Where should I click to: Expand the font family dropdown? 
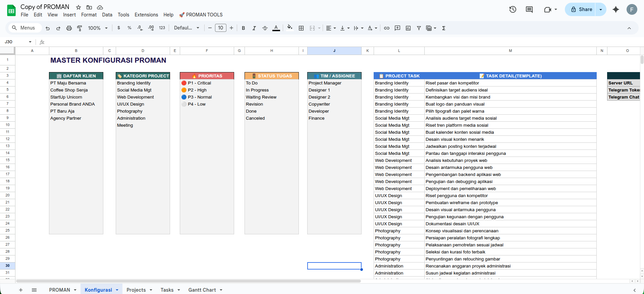[x=186, y=28]
